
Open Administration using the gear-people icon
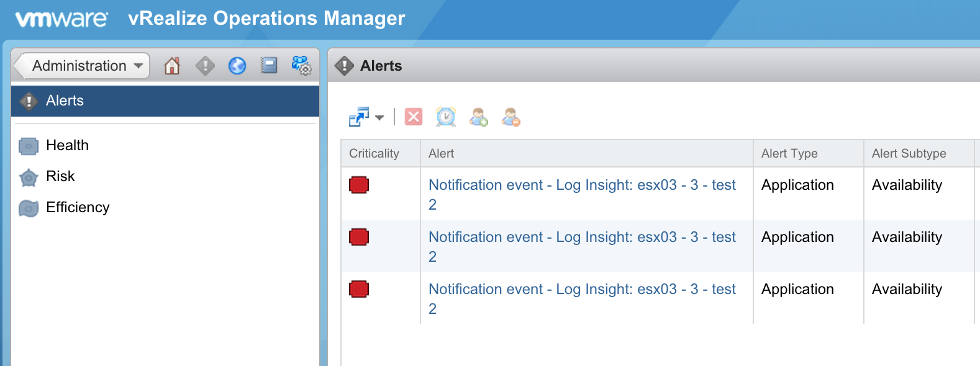[x=301, y=66]
